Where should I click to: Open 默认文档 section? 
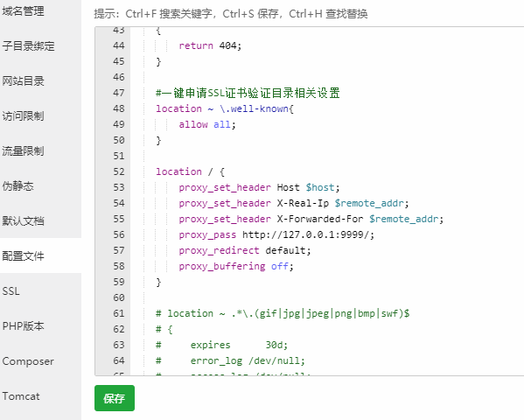pyautogui.click(x=23, y=220)
